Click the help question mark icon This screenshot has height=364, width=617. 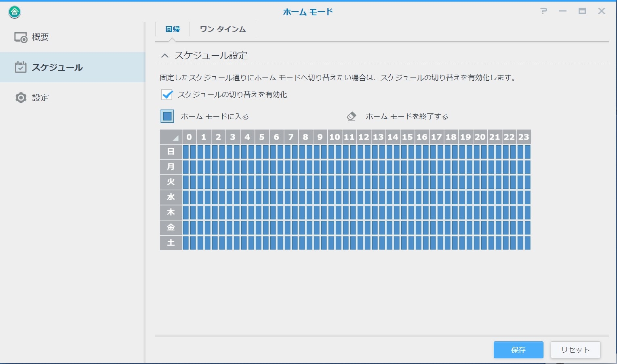click(543, 11)
